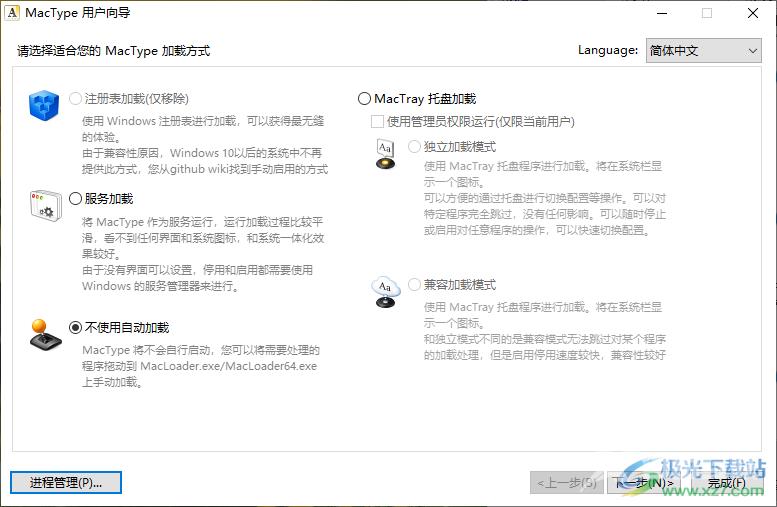Click the MacType app icon in title bar
This screenshot has width=777, height=507.
click(x=13, y=13)
